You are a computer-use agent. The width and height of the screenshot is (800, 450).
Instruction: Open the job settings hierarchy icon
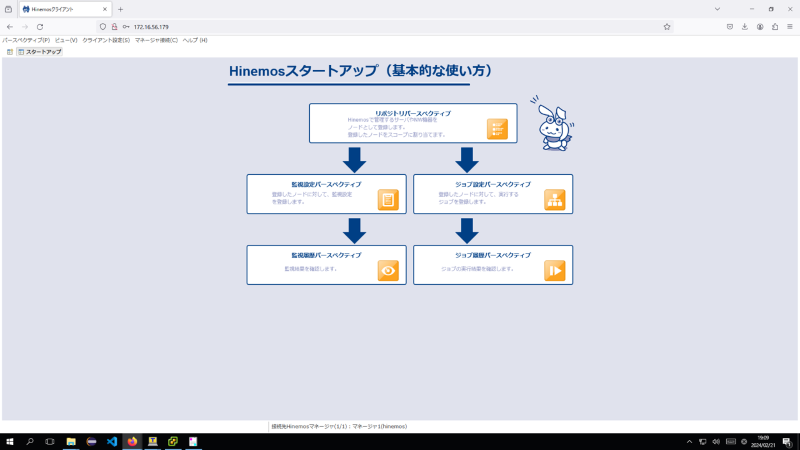pos(554,199)
